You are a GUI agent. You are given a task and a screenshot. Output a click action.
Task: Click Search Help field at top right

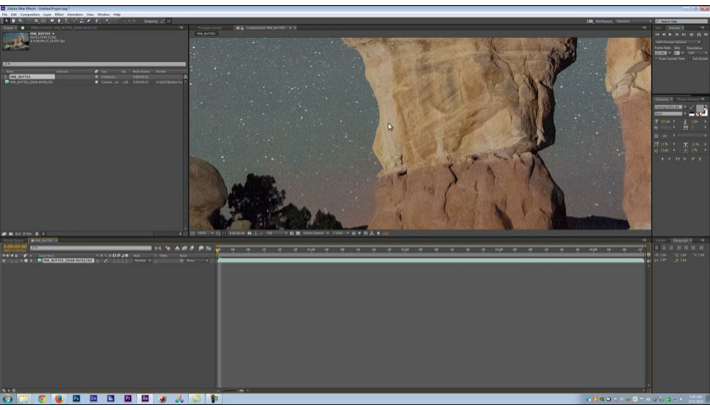pos(681,21)
